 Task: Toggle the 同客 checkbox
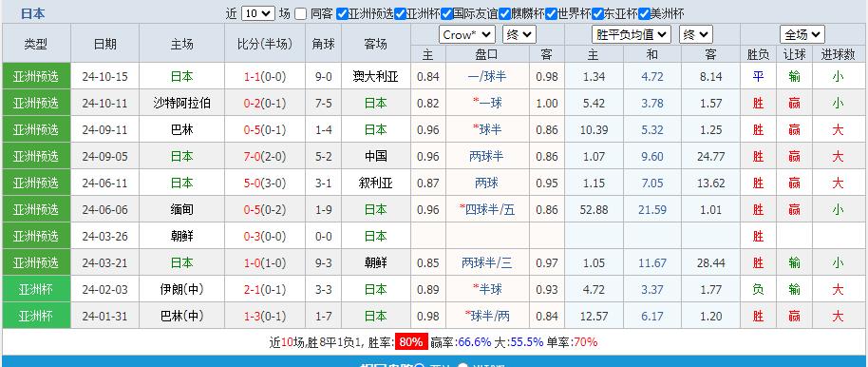(300, 14)
